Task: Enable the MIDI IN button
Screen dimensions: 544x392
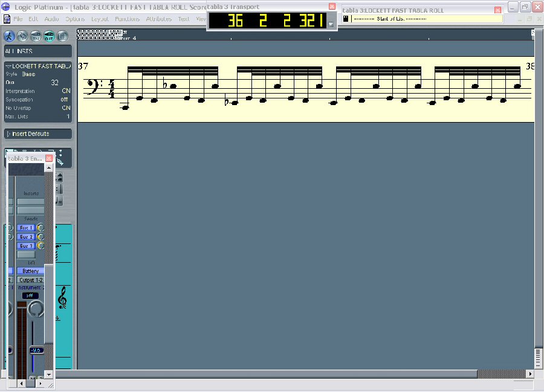Action: [36, 36]
